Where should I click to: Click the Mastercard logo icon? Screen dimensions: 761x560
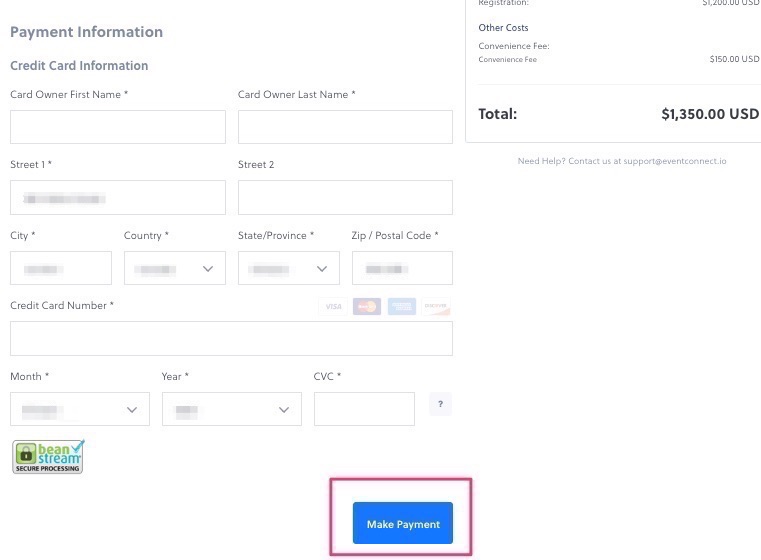click(367, 307)
